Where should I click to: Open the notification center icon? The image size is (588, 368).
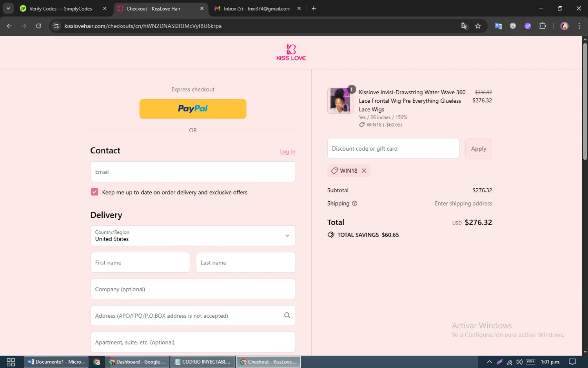point(572,362)
